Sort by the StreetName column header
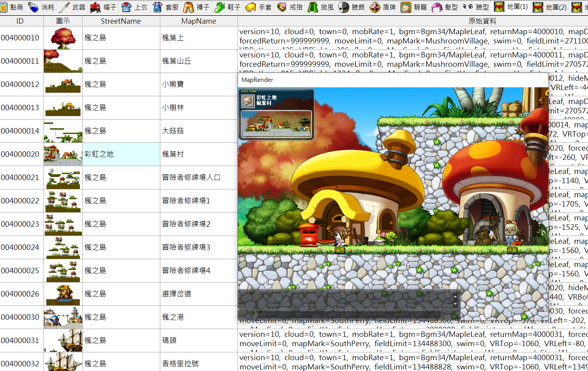 (x=121, y=21)
